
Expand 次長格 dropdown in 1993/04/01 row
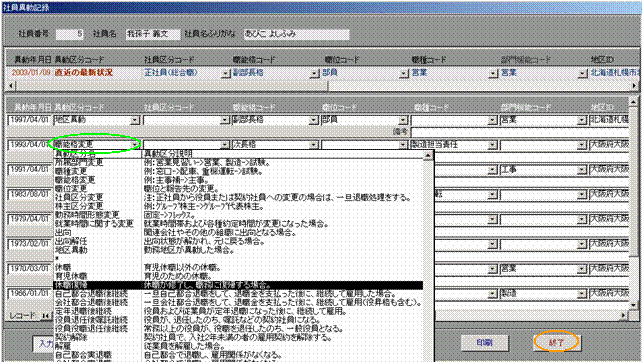(313, 145)
